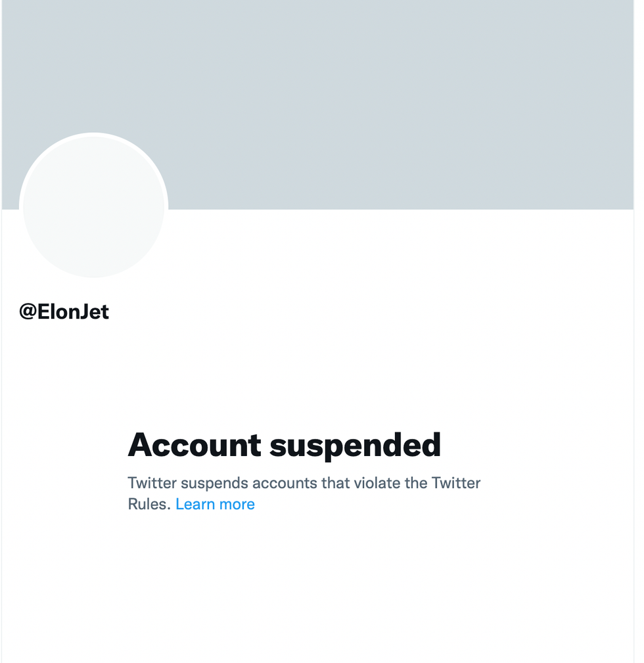Screen dimensions: 644x663
Task: Click "Twitter" at the end of the first line
Action: click(456, 483)
